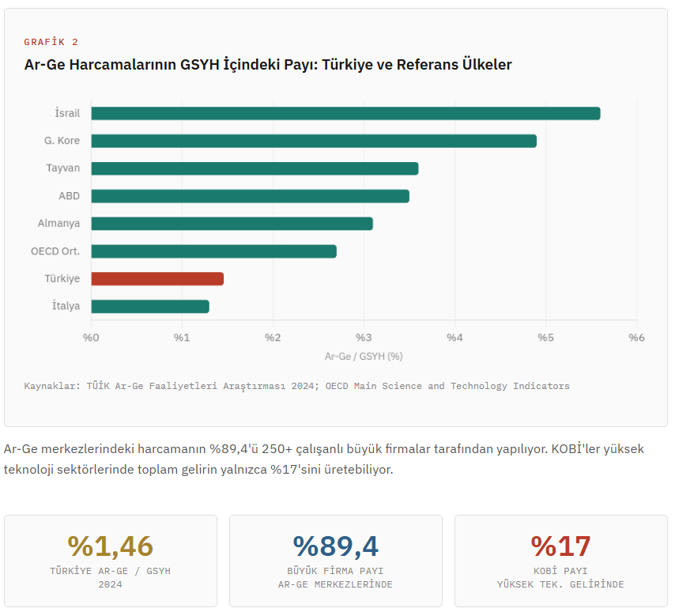Screen dimensions: 679x616
Task: Click the Tayvan bar
Action: pyautogui.click(x=255, y=168)
